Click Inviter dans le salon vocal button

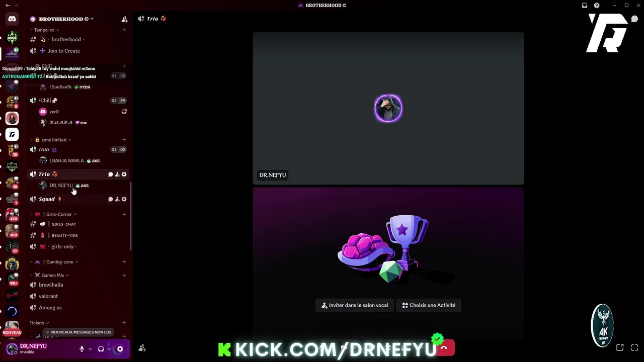click(x=355, y=305)
